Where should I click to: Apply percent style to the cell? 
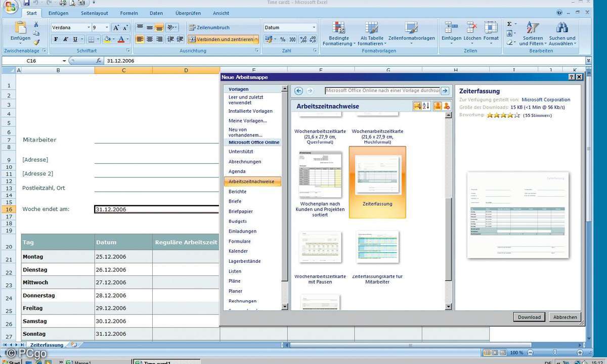[x=282, y=39]
